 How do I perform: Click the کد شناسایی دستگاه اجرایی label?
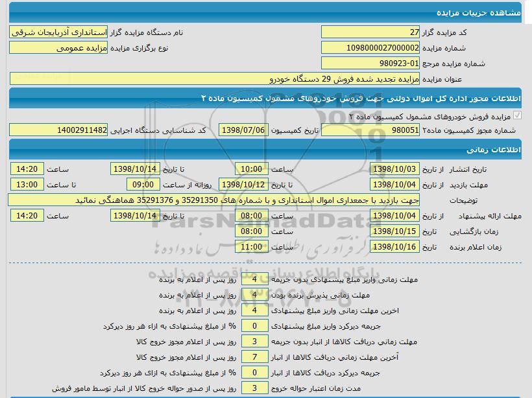point(158,130)
